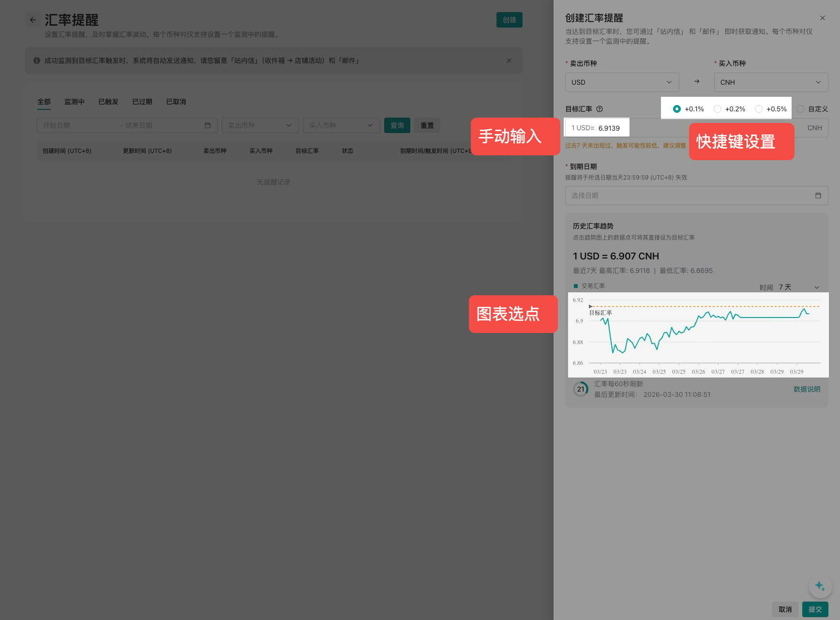Dismiss the notification info banner
The height and width of the screenshot is (620, 840).
click(x=509, y=60)
